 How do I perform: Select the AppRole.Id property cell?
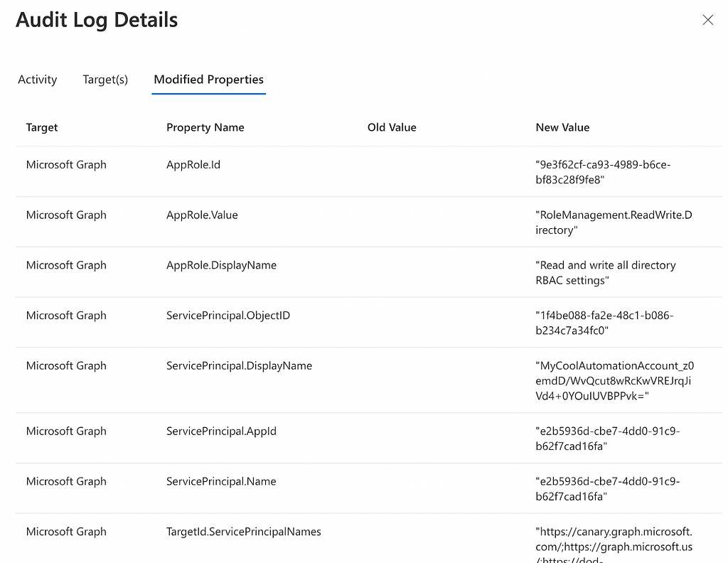(193, 165)
